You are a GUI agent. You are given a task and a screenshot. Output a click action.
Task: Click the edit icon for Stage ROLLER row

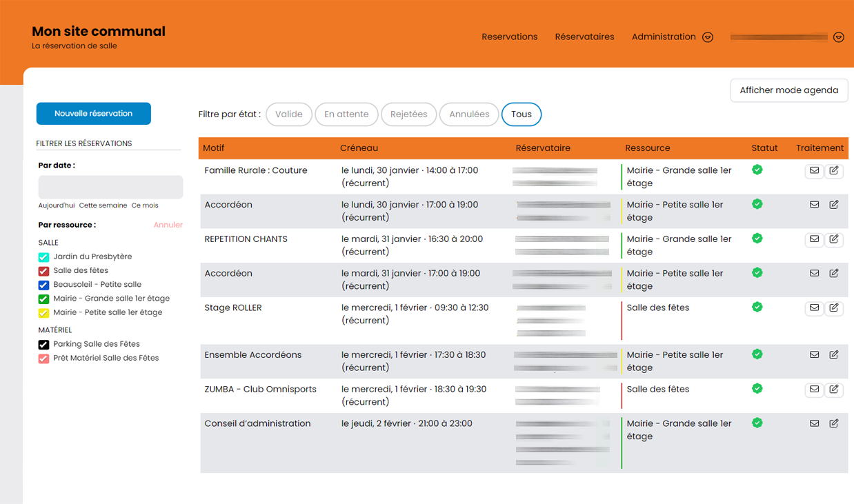tap(834, 308)
